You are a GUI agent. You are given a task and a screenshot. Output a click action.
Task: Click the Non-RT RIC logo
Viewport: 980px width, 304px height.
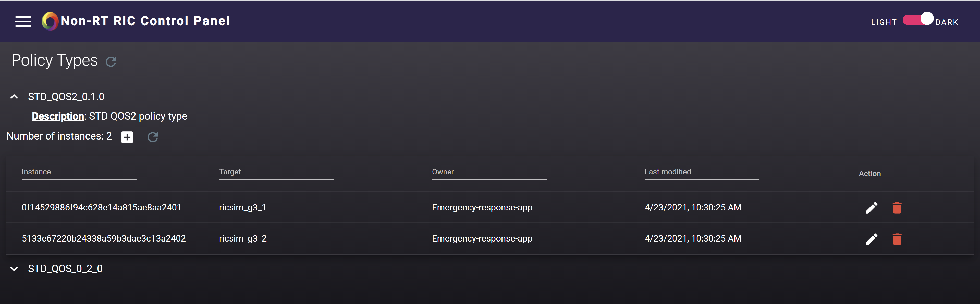tap(50, 21)
